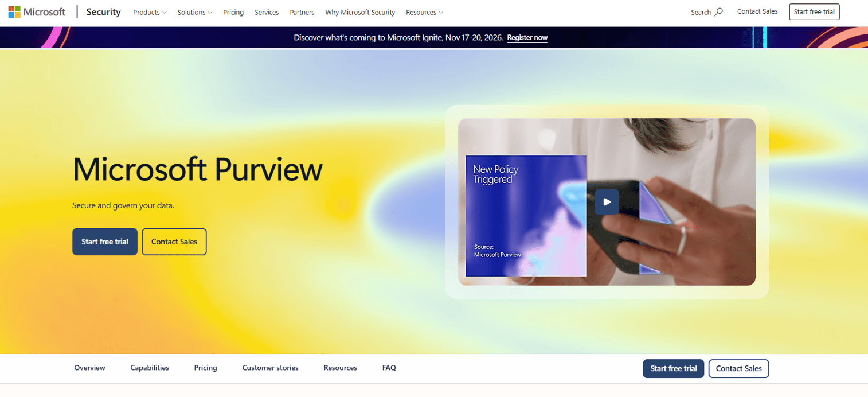Expand the Resources menu in top navigation
This screenshot has height=397, width=868.
coord(424,12)
